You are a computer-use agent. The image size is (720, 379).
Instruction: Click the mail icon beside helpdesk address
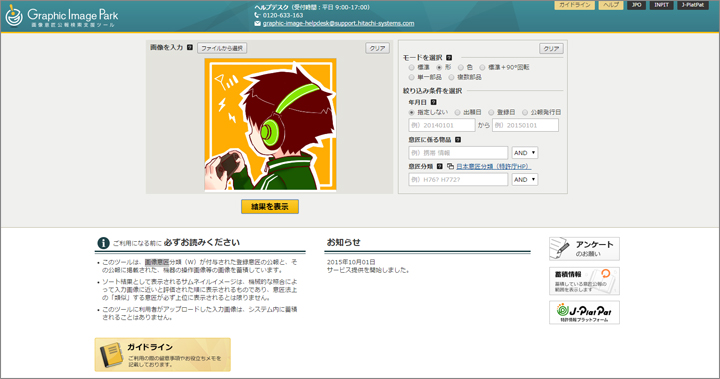(x=258, y=23)
